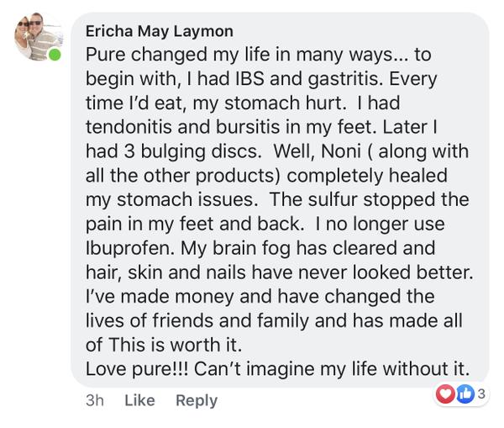Reply to Ericha May Laymon's comment
504x428 pixels.
[x=196, y=400]
